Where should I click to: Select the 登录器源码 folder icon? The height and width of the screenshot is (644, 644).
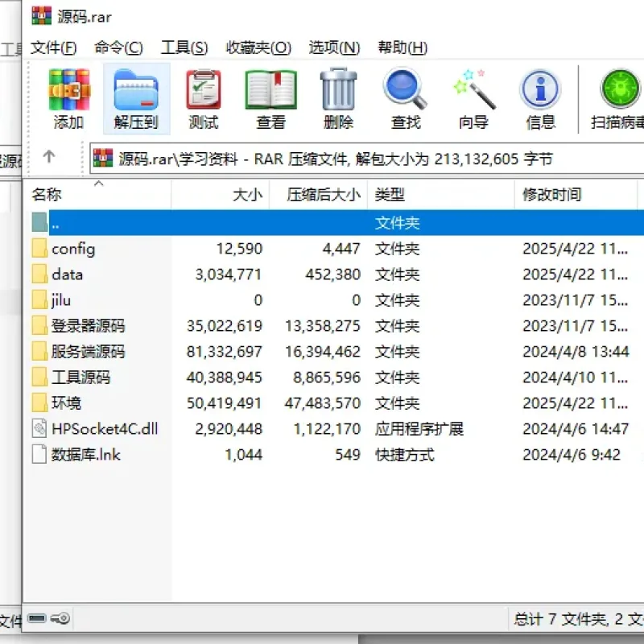pyautogui.click(x=39, y=325)
